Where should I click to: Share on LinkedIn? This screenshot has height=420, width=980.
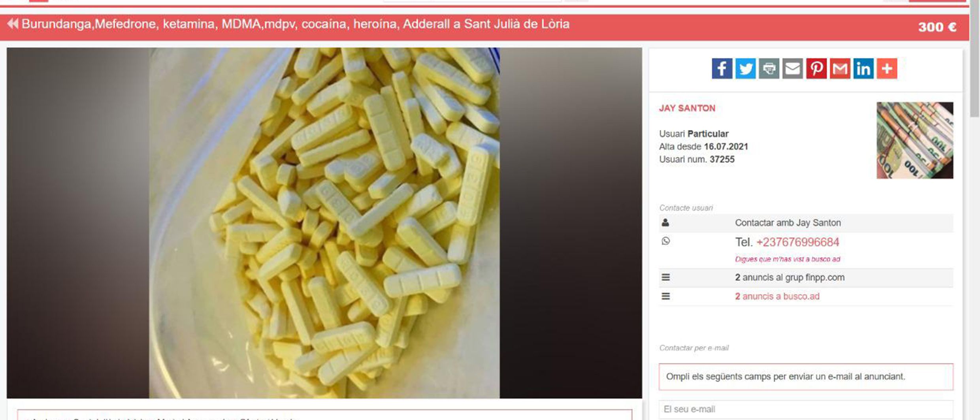[863, 69]
